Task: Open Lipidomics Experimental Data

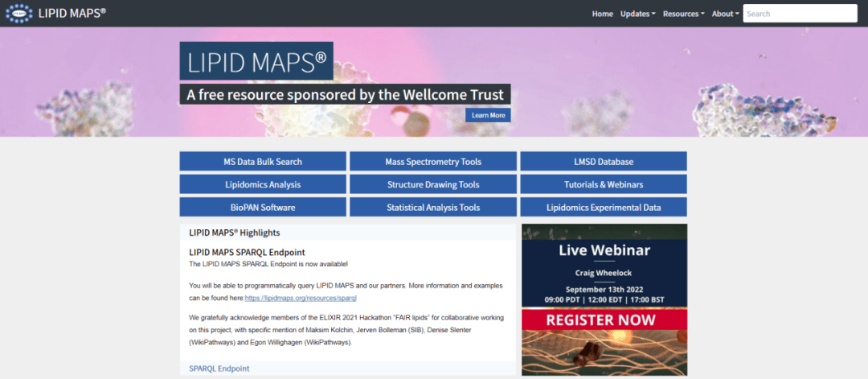Action: (604, 208)
